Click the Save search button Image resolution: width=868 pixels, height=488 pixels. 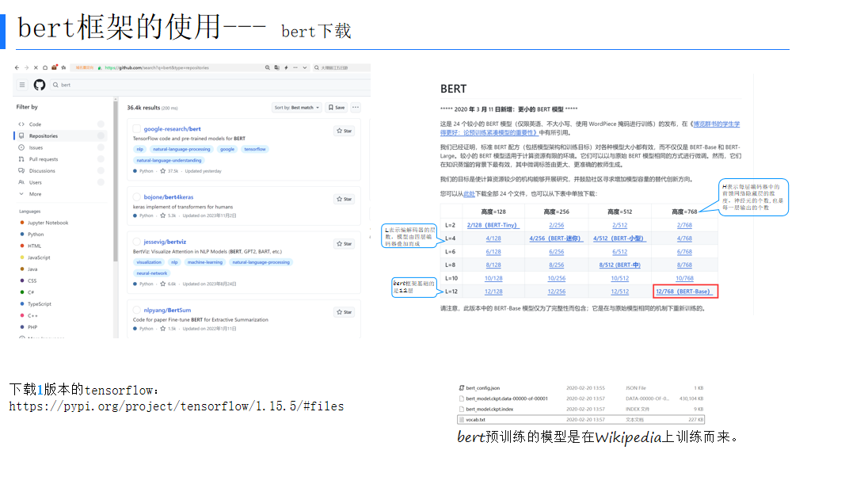point(337,108)
